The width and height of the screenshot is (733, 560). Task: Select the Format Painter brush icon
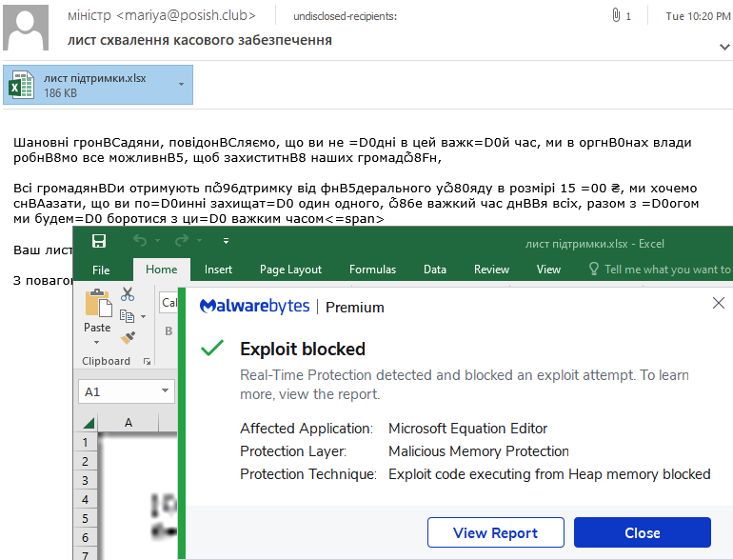tap(128, 337)
